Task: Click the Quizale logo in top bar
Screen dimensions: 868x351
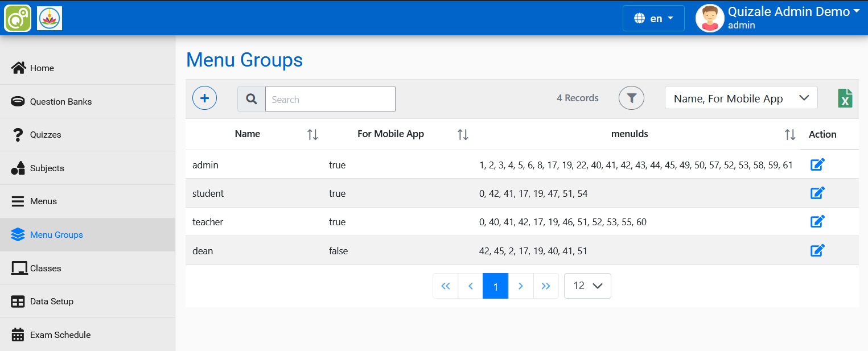Action: pos(18,18)
